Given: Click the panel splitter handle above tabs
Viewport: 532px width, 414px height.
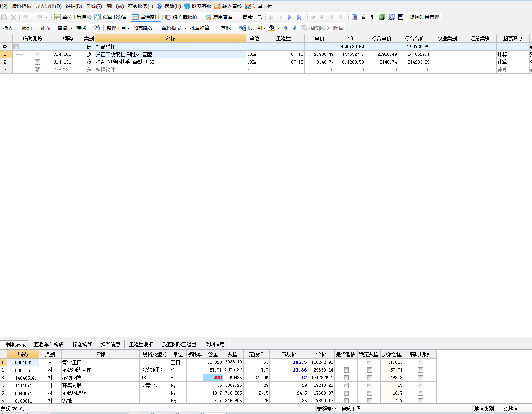Looking at the screenshot, I should pyautogui.click(x=349, y=338).
